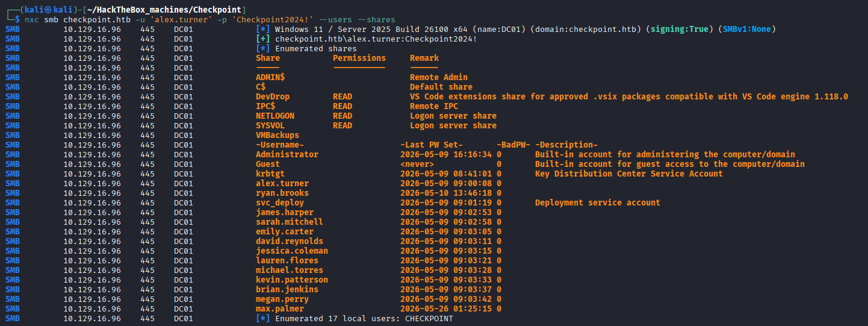Image resolution: width=868 pixels, height=326 pixels.
Task: Click the Guest username
Action: click(268, 164)
